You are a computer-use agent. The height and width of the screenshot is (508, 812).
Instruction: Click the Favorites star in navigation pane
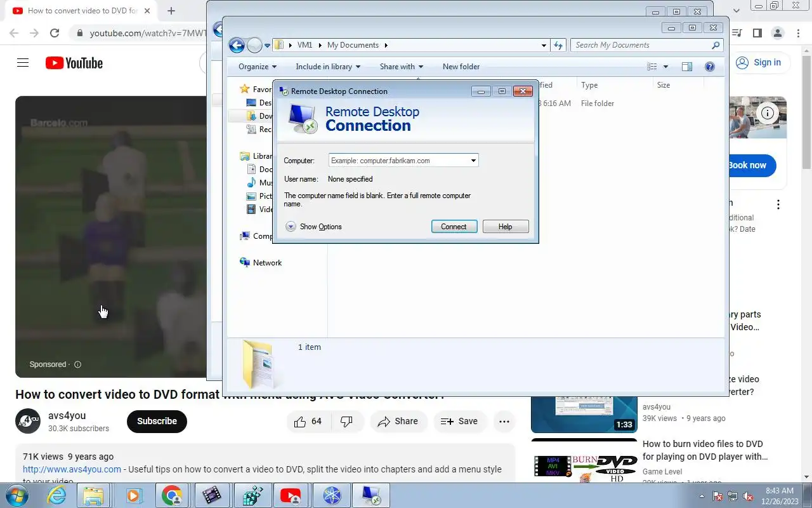click(244, 90)
